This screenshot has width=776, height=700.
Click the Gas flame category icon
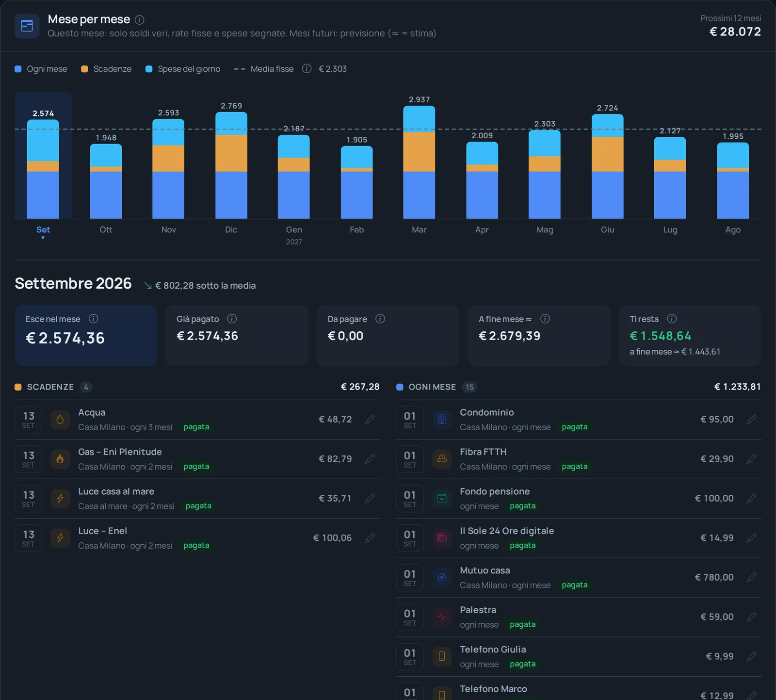pos(60,459)
